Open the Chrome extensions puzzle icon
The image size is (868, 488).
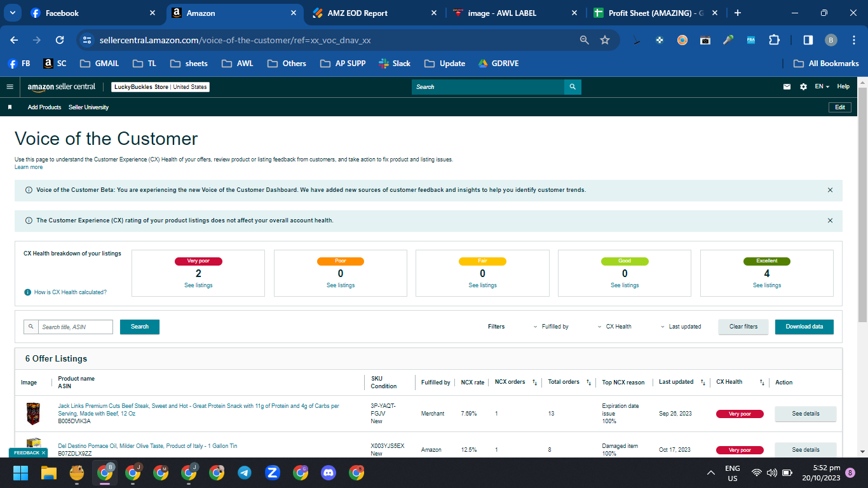774,40
